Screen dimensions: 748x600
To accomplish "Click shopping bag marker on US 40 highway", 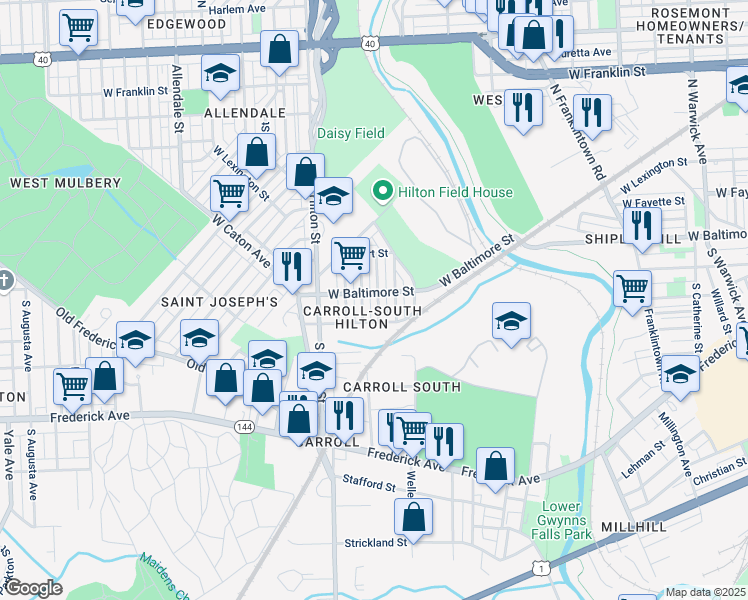I will (280, 52).
